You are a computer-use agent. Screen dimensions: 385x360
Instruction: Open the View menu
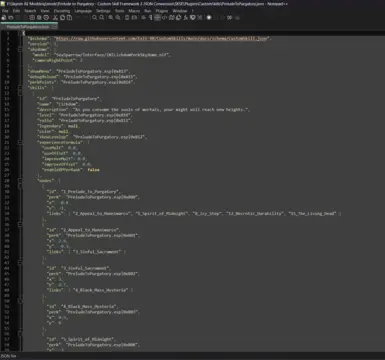pos(45,11)
